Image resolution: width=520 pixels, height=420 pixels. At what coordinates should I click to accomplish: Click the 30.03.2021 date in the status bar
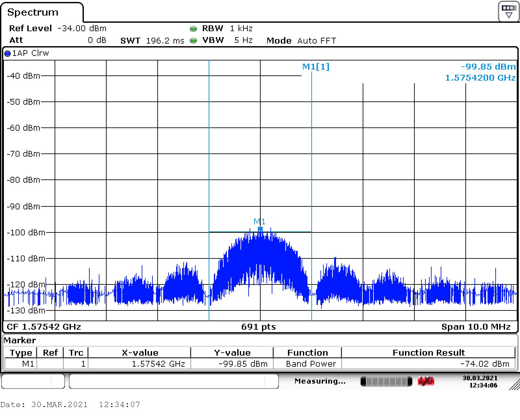pyautogui.click(x=480, y=378)
